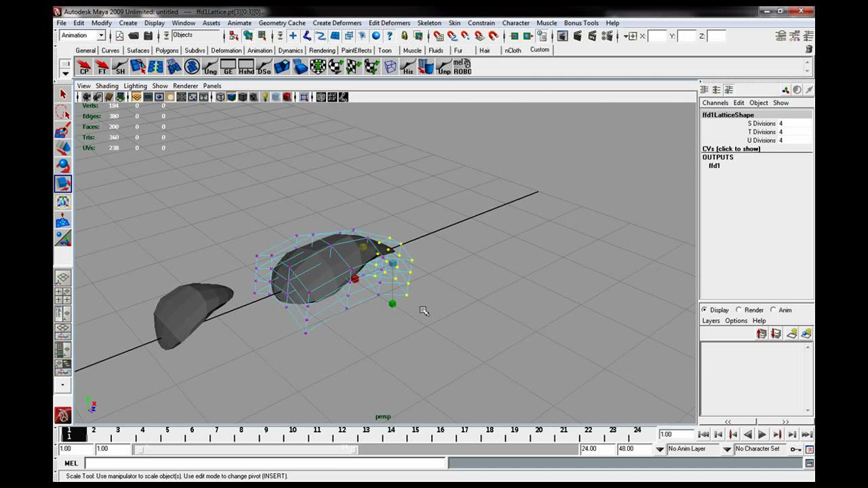Click the S Divisions value field
The width and height of the screenshot is (868, 488).
pos(795,123)
